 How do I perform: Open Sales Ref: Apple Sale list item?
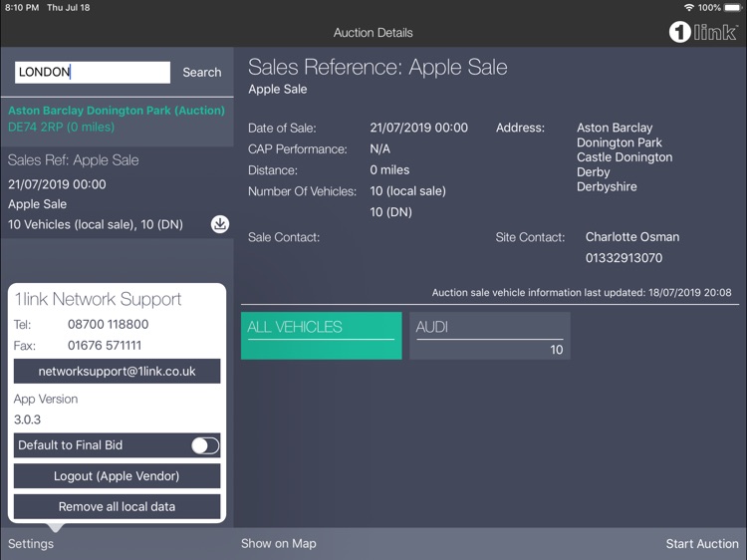(x=117, y=192)
